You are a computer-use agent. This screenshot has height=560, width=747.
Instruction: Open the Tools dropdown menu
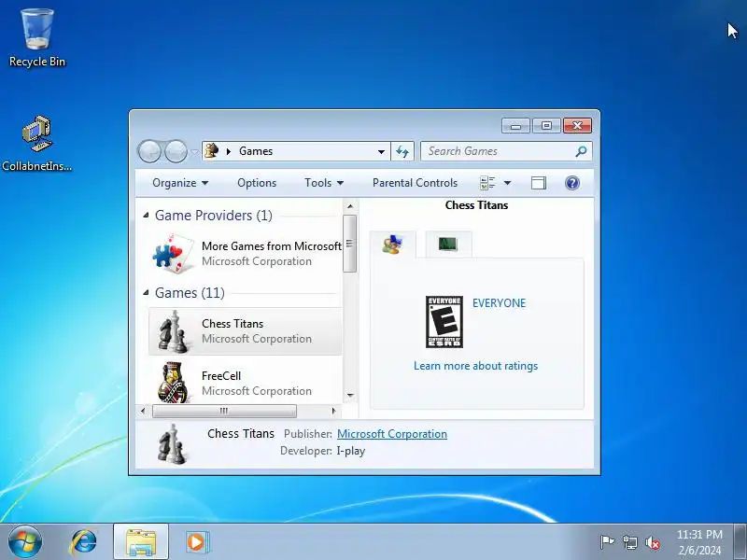click(x=324, y=183)
